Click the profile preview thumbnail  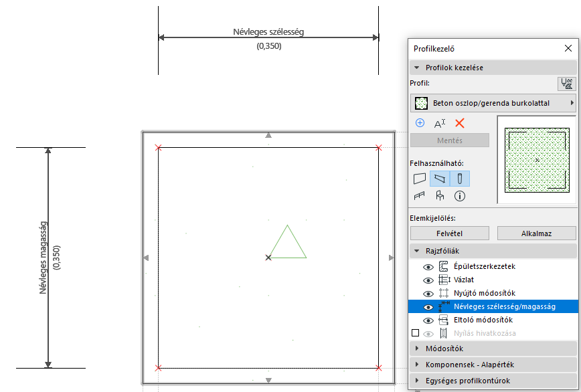[537, 160]
